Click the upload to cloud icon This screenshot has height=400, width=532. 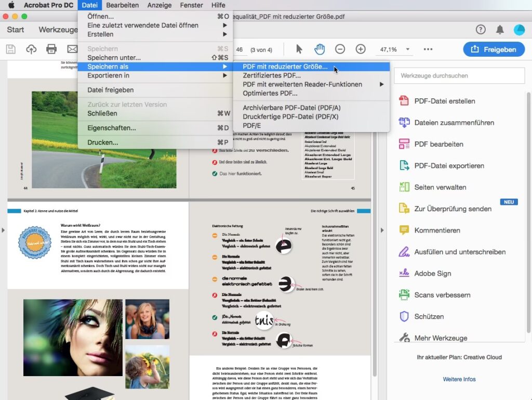pos(31,49)
